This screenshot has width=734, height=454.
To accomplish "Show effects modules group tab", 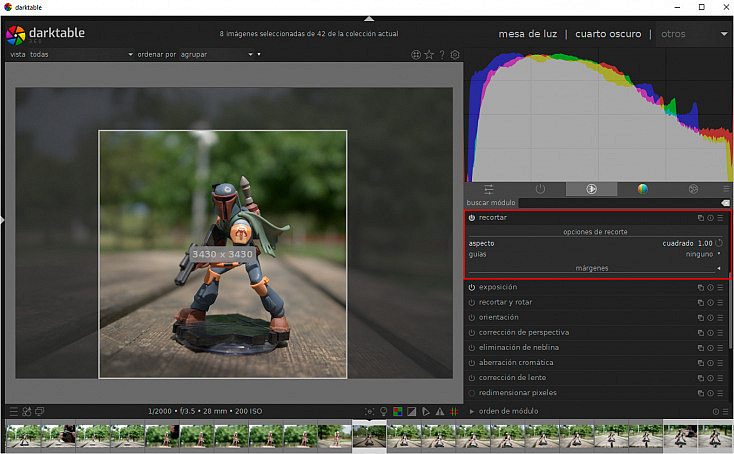I will [x=693, y=189].
